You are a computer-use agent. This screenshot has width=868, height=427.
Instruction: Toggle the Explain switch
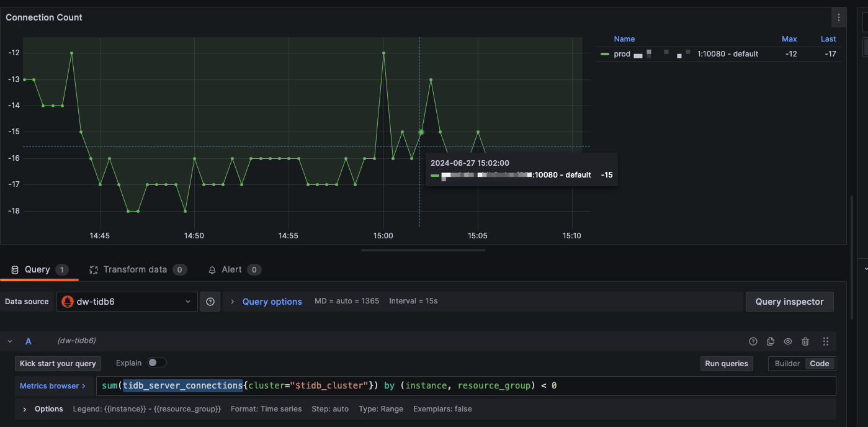pyautogui.click(x=157, y=363)
